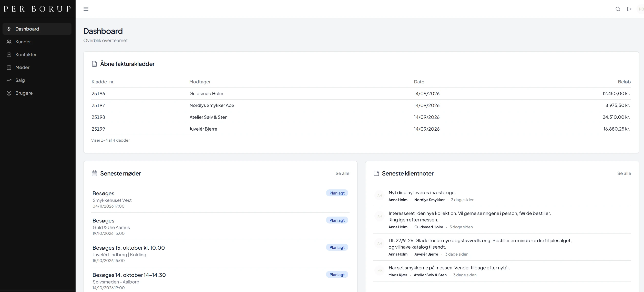Click the Møder calendar icon in sidebar
Screen dimensions: 644x292
point(9,67)
